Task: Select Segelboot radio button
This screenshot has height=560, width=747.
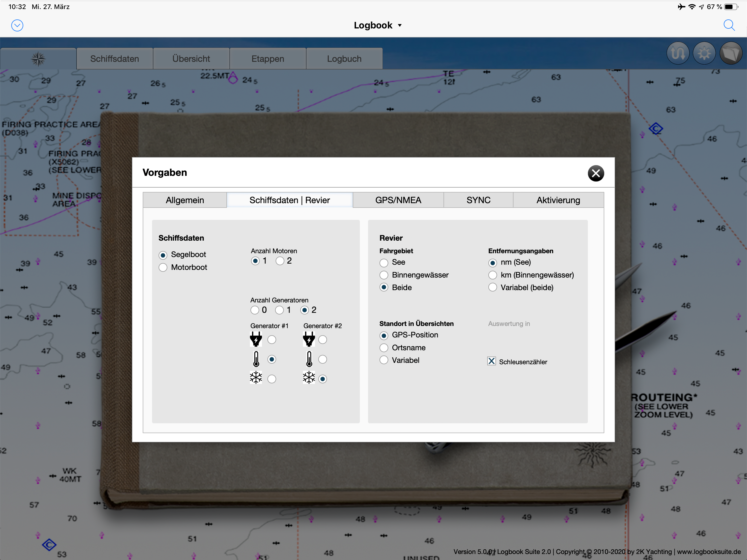Action: point(163,255)
